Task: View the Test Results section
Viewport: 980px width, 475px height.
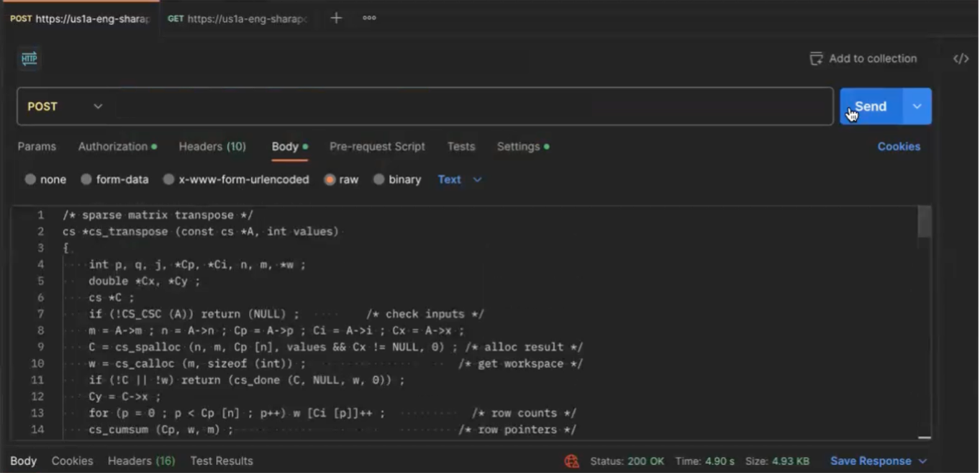Action: coord(221,461)
